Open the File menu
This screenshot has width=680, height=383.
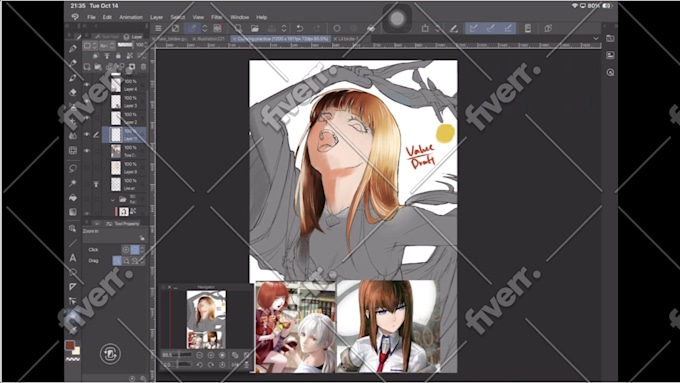(91, 17)
